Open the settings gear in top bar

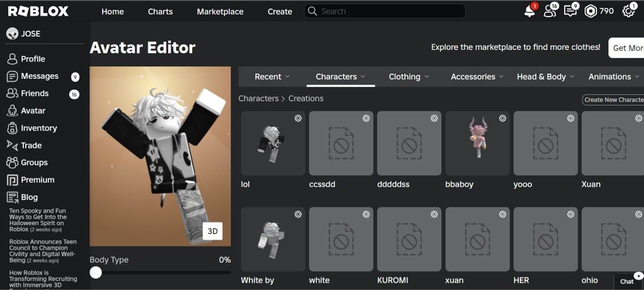tap(628, 11)
